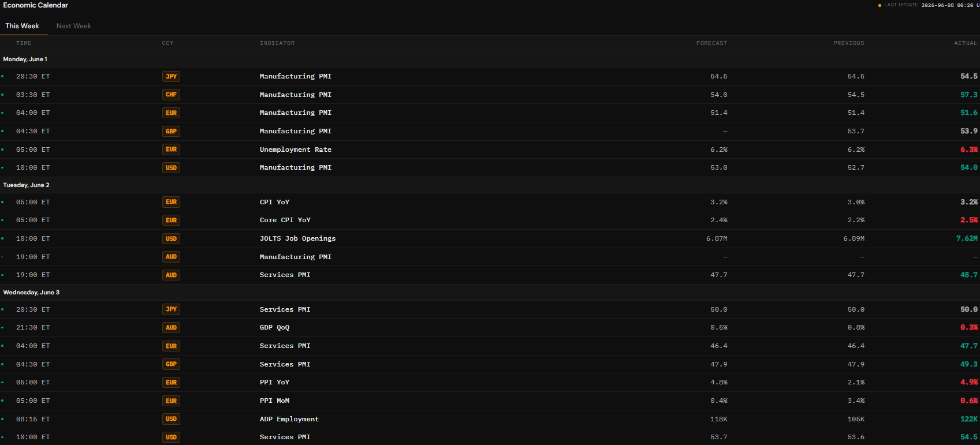Sort by the TIME column header
The height and width of the screenshot is (445, 980).
24,43
